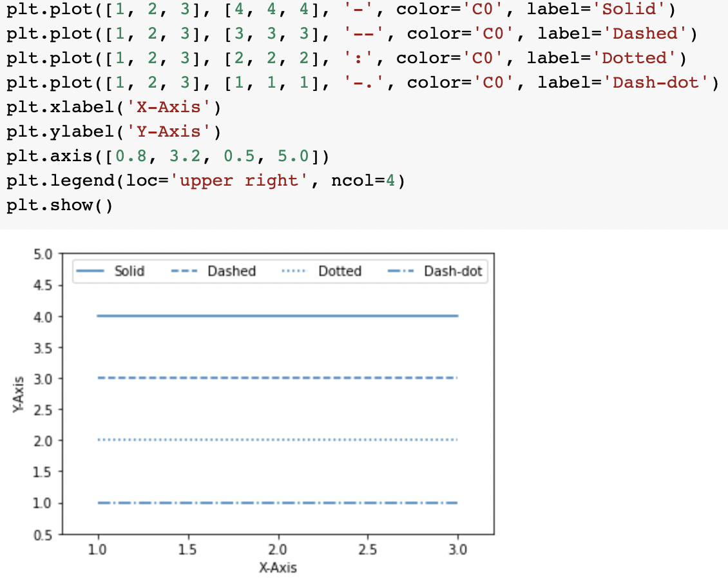This screenshot has width=728, height=588.
Task: Click the Dashed legend entry
Action: (214, 271)
